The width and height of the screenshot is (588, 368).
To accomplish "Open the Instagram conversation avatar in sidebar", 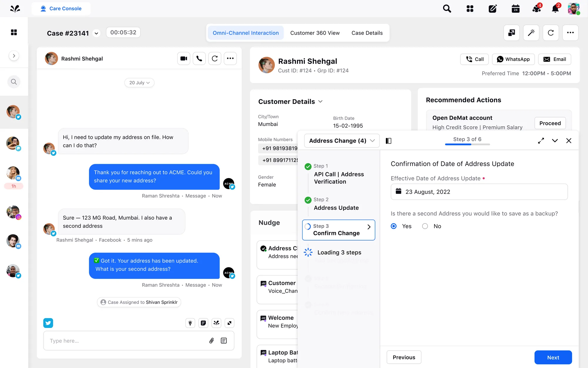I will (14, 212).
